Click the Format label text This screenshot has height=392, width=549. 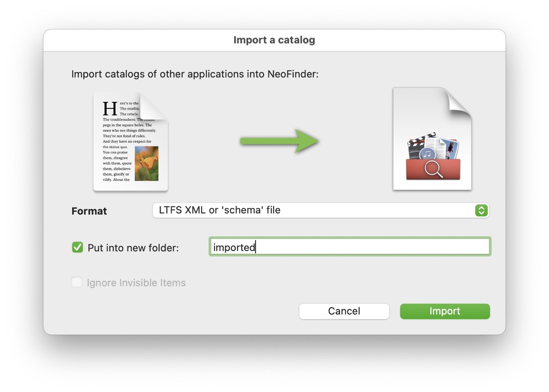(x=89, y=211)
